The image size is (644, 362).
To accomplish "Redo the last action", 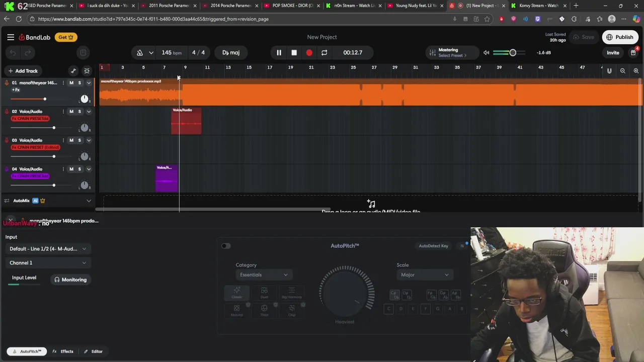I will point(28,52).
